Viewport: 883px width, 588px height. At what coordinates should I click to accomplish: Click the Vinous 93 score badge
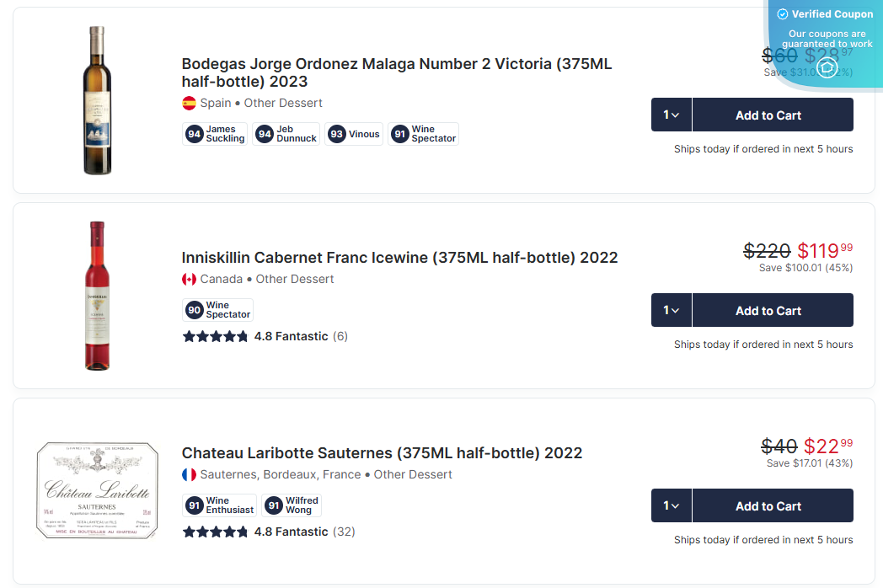tap(355, 134)
